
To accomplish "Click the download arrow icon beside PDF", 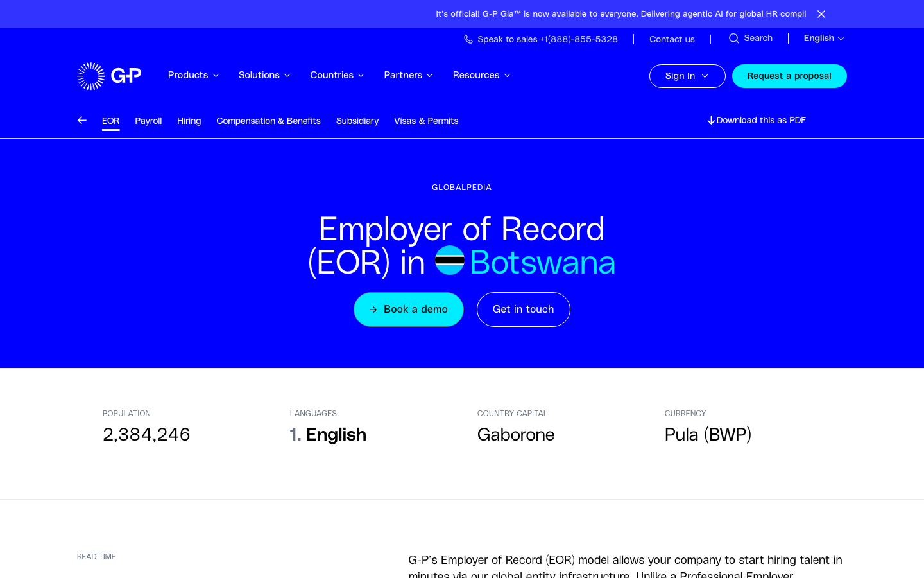I will point(711,120).
